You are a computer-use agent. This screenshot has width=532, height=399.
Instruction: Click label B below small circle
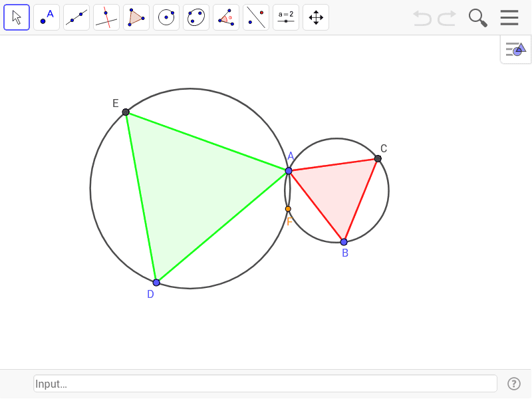click(x=345, y=253)
